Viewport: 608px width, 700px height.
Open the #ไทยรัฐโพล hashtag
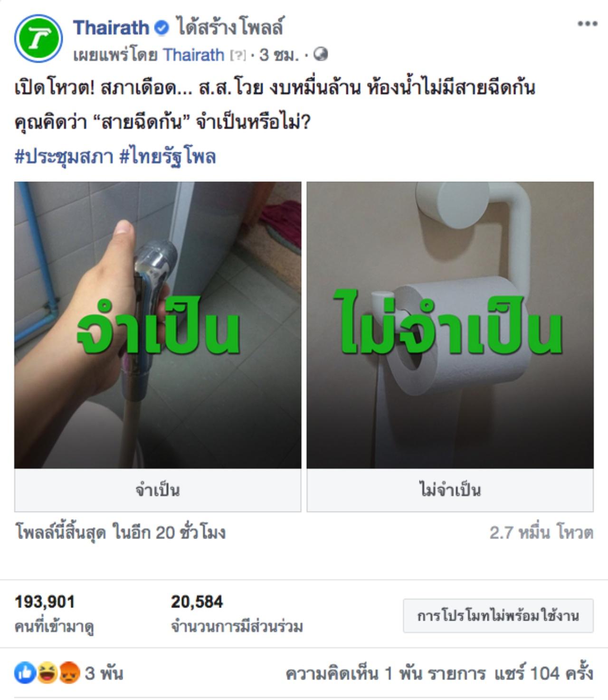tap(168, 157)
